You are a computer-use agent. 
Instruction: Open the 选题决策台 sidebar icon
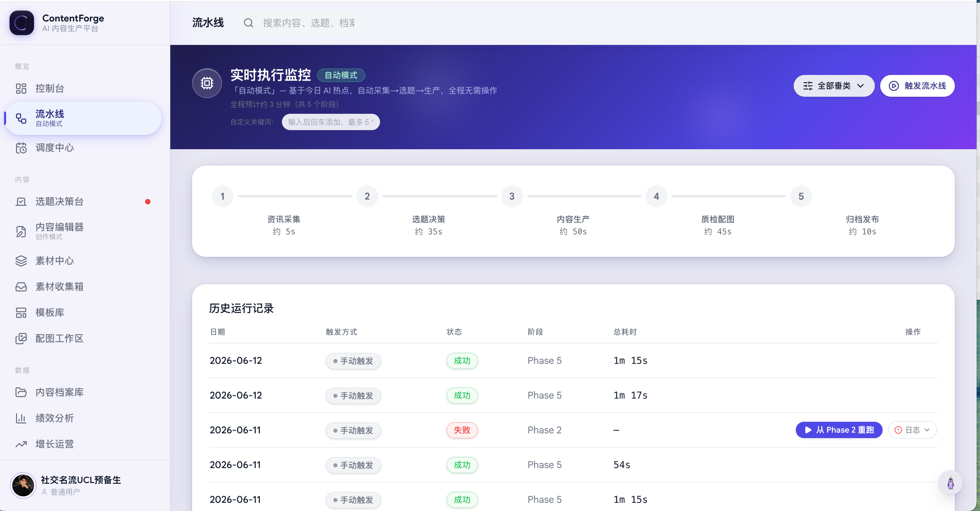(21, 201)
